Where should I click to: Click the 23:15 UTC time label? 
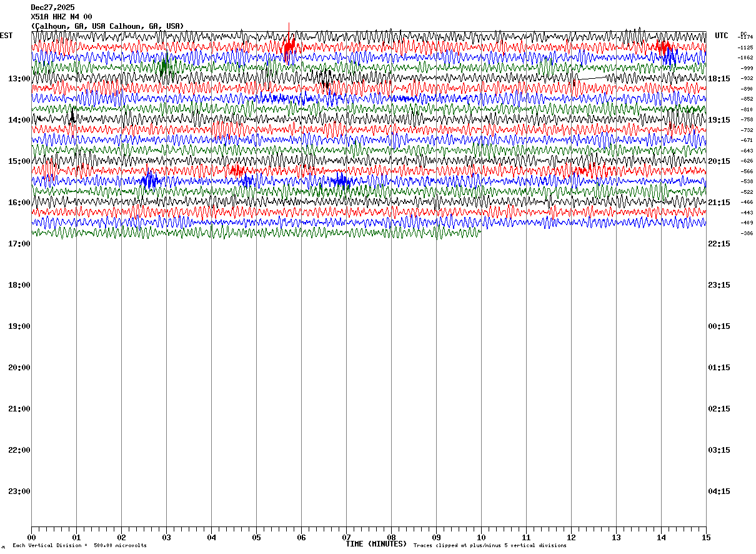(x=719, y=285)
